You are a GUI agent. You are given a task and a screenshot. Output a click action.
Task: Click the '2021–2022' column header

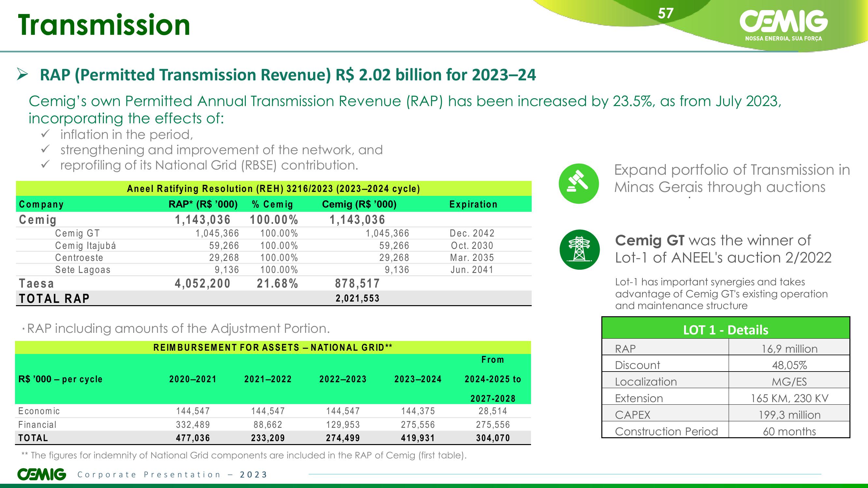click(x=268, y=379)
